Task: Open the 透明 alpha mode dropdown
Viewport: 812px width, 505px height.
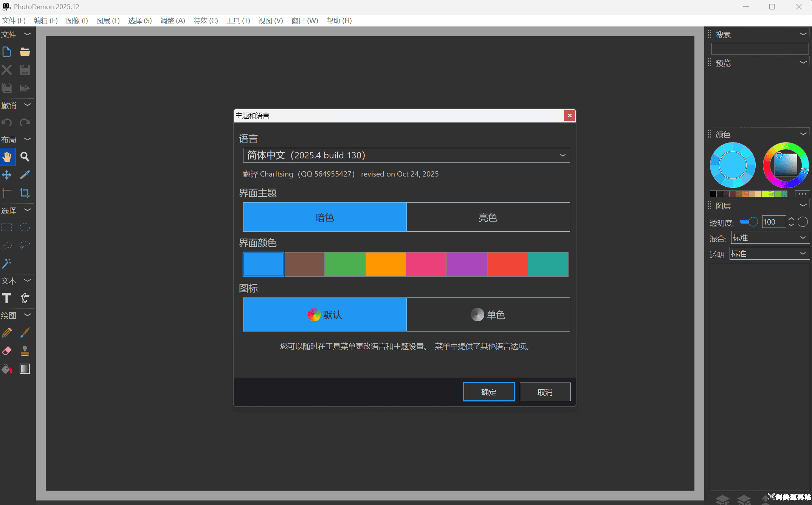Action: (769, 254)
